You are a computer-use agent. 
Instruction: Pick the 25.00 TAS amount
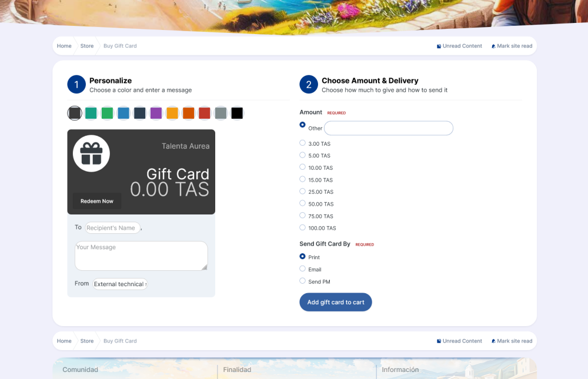pos(303,191)
